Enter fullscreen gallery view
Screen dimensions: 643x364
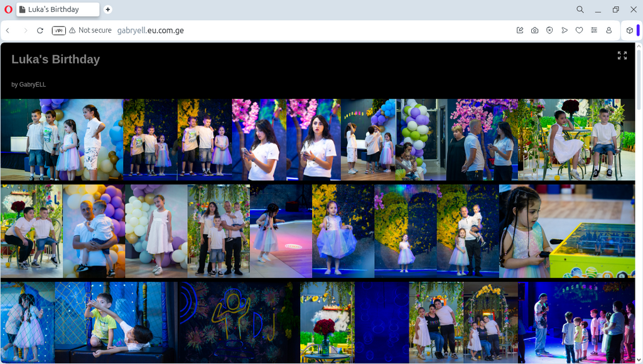click(622, 56)
